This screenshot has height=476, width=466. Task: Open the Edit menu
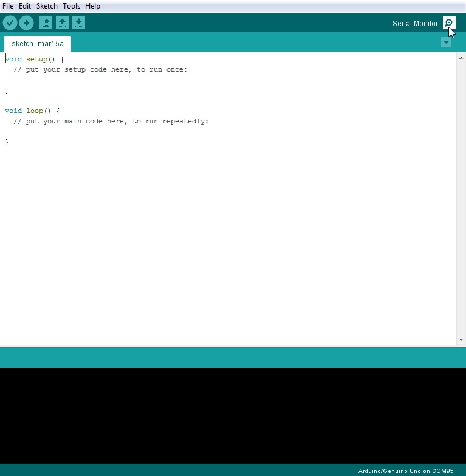click(x=24, y=6)
